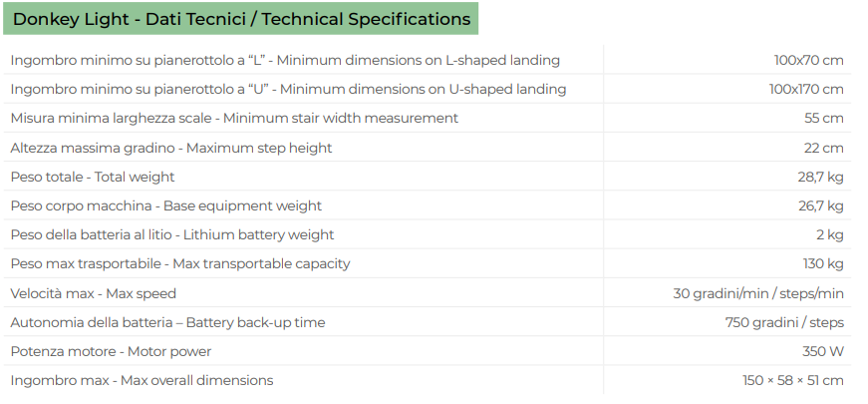Click the 22 cm step height value

coord(824,148)
